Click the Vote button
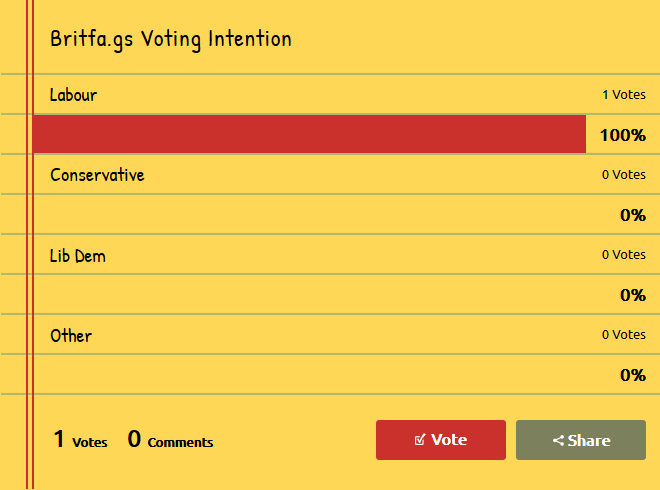 coord(441,440)
